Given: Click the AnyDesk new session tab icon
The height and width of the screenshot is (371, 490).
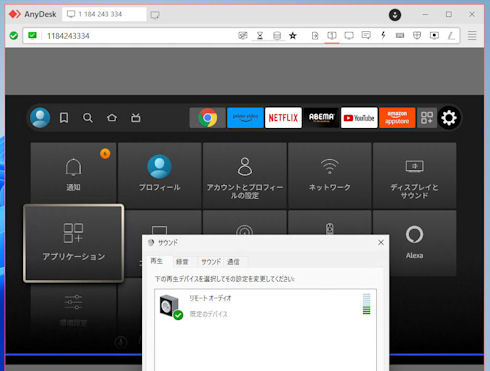Looking at the screenshot, I should [x=155, y=15].
